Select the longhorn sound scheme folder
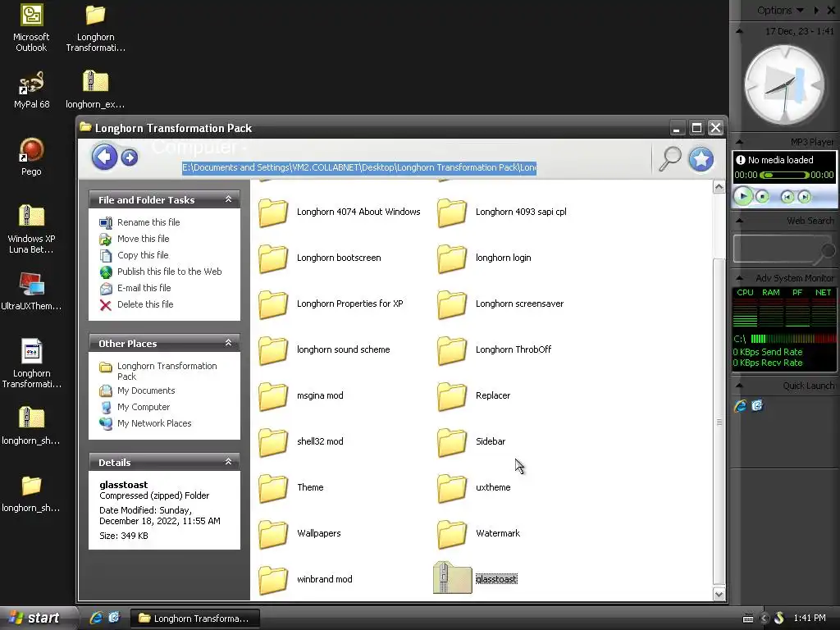This screenshot has height=630, width=840. (x=324, y=349)
